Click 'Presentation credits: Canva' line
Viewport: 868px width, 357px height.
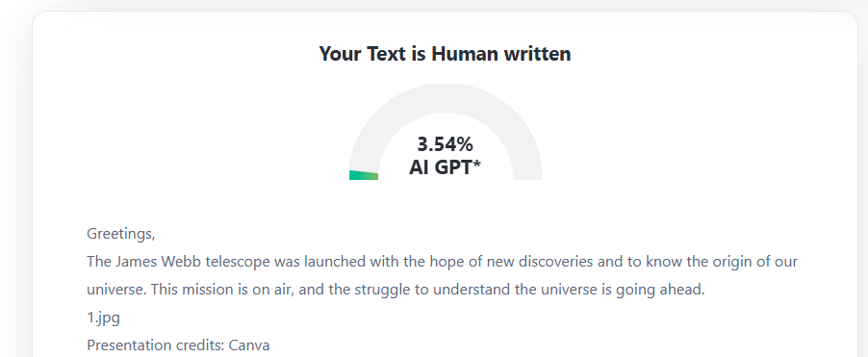pos(178,345)
